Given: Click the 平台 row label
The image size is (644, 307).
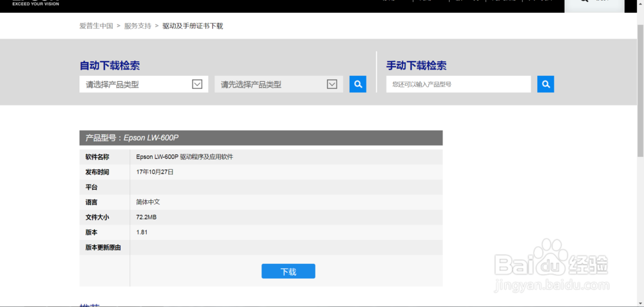Looking at the screenshot, I should tap(91, 187).
